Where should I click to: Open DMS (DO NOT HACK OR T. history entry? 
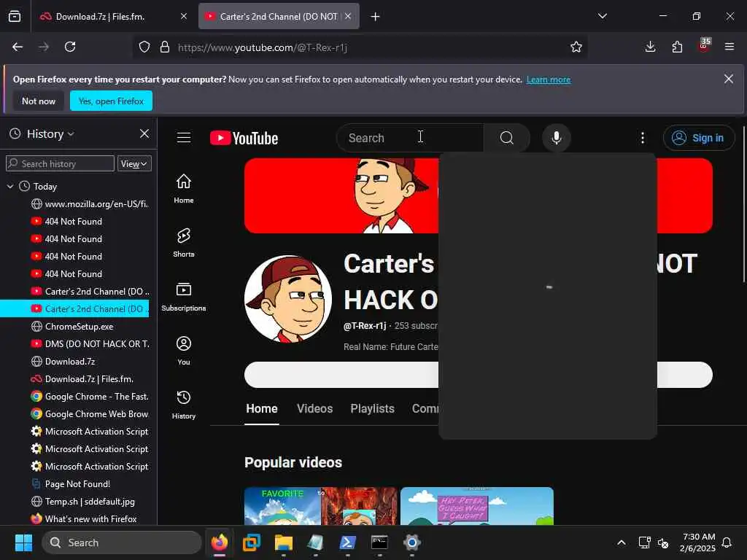pyautogui.click(x=90, y=344)
